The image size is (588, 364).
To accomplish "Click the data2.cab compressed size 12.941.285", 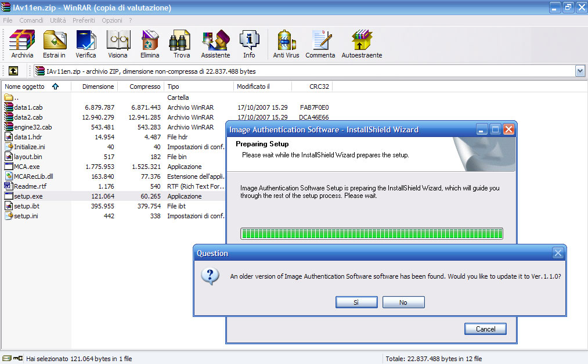I will click(x=145, y=117).
